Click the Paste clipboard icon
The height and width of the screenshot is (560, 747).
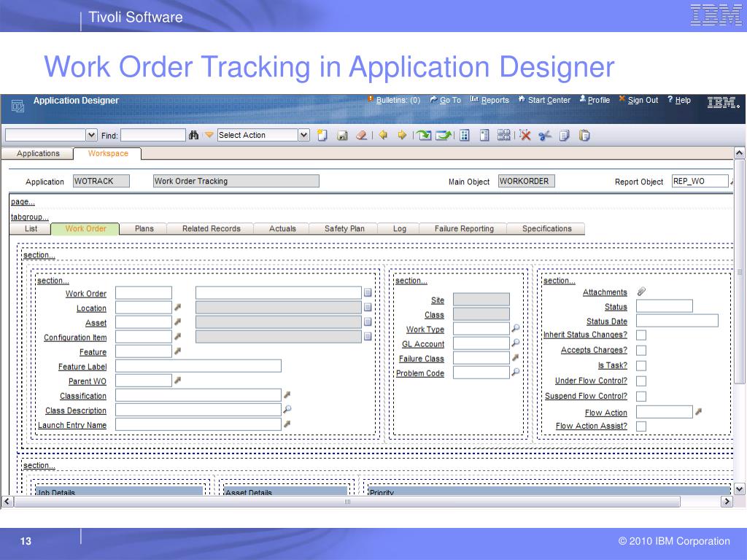tap(584, 136)
